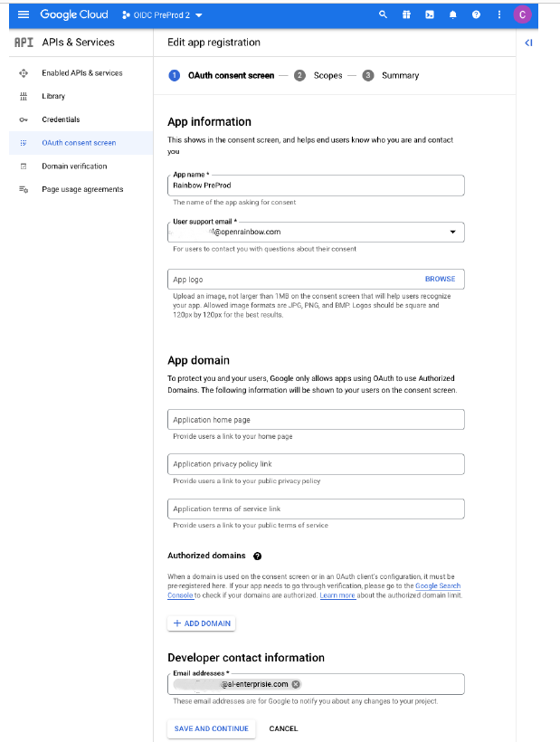Image resolution: width=560 pixels, height=742 pixels.
Task: Open the OIDC PreProd 2 project selector
Action: 163,14
